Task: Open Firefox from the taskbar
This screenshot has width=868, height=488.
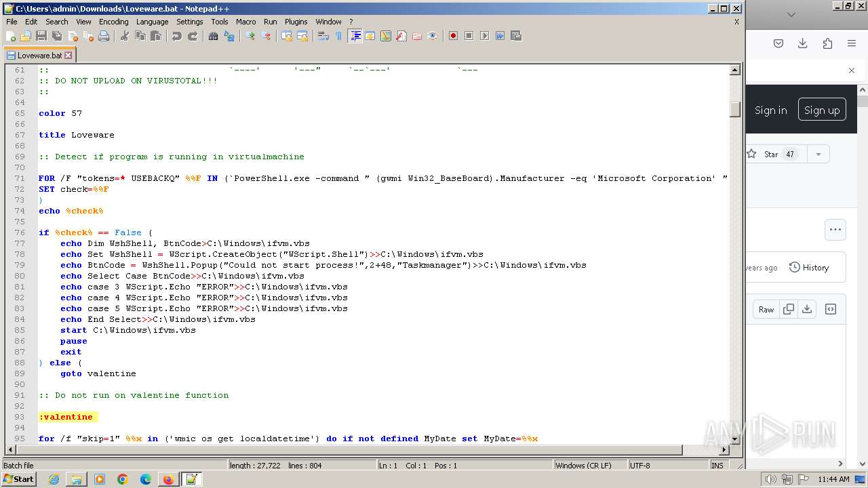Action: (168, 479)
